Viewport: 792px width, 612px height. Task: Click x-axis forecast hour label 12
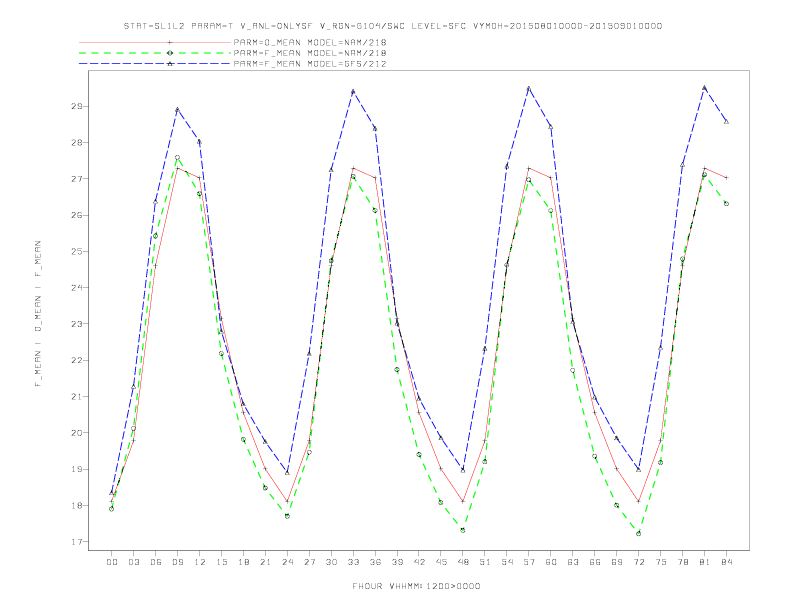pos(200,562)
